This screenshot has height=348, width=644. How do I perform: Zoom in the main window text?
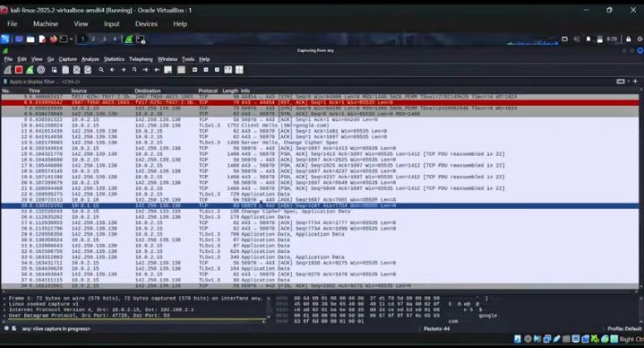click(x=194, y=70)
